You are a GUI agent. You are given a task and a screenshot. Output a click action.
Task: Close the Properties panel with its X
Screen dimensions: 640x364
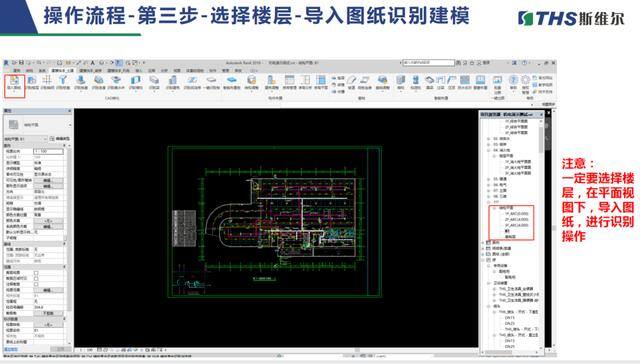(69, 111)
